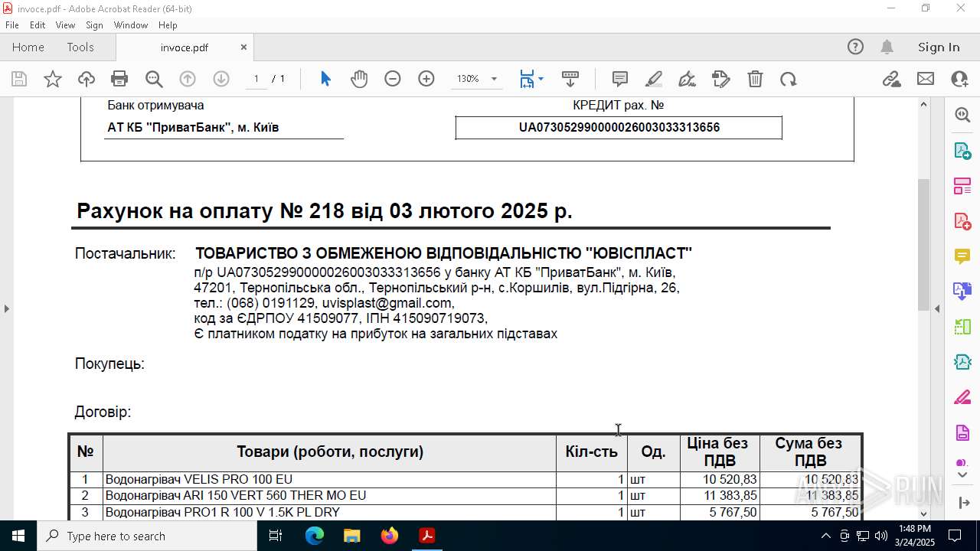Open Export PDF tool in sidebar
This screenshot has height=551, width=980.
coord(962,151)
